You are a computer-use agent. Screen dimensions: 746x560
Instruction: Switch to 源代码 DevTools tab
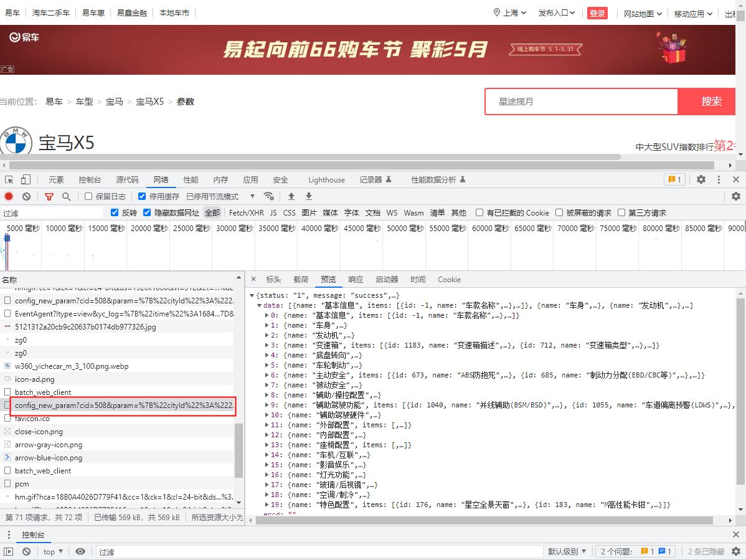(127, 179)
